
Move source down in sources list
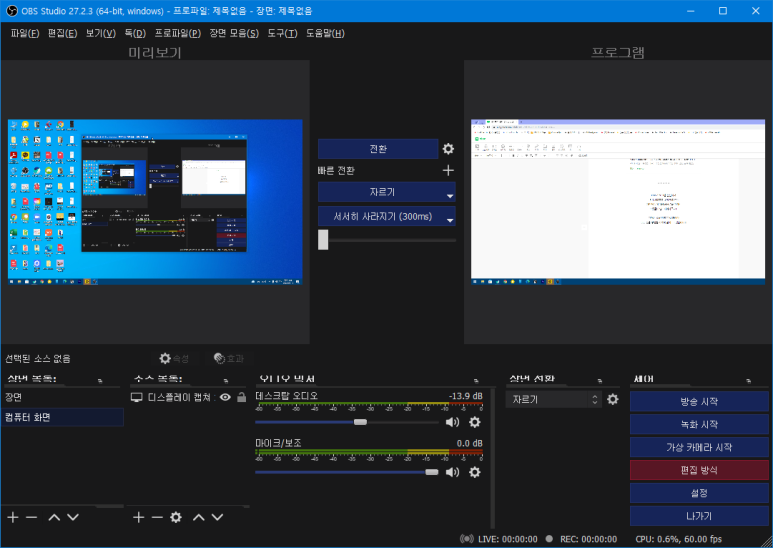[217, 517]
